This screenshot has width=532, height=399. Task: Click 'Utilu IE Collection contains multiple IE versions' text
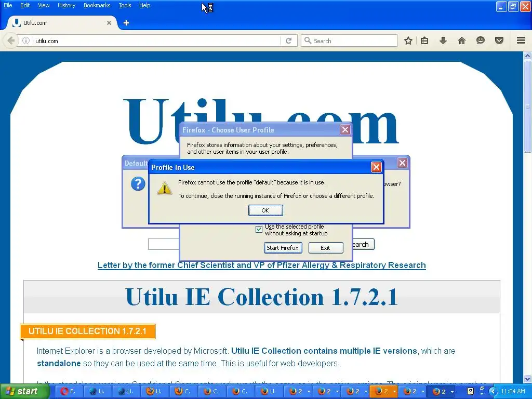click(x=324, y=351)
